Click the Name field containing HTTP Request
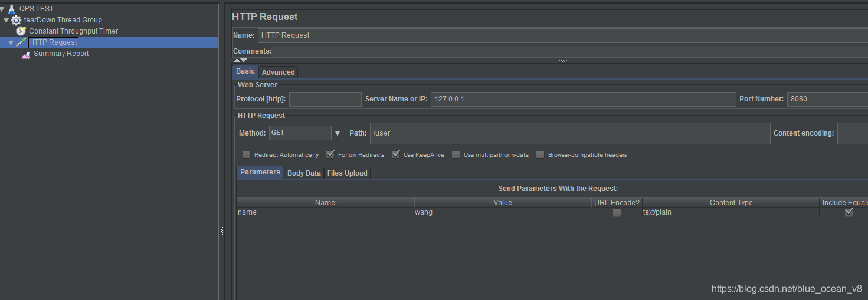The image size is (868, 300). (x=563, y=35)
